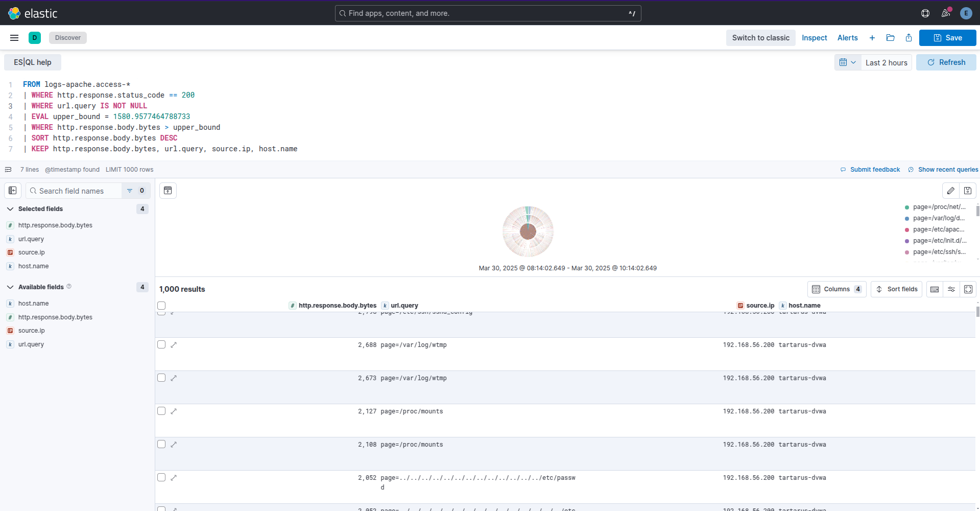Collapse the Available fields section
Viewport: 980px width, 511px height.
click(x=10, y=287)
